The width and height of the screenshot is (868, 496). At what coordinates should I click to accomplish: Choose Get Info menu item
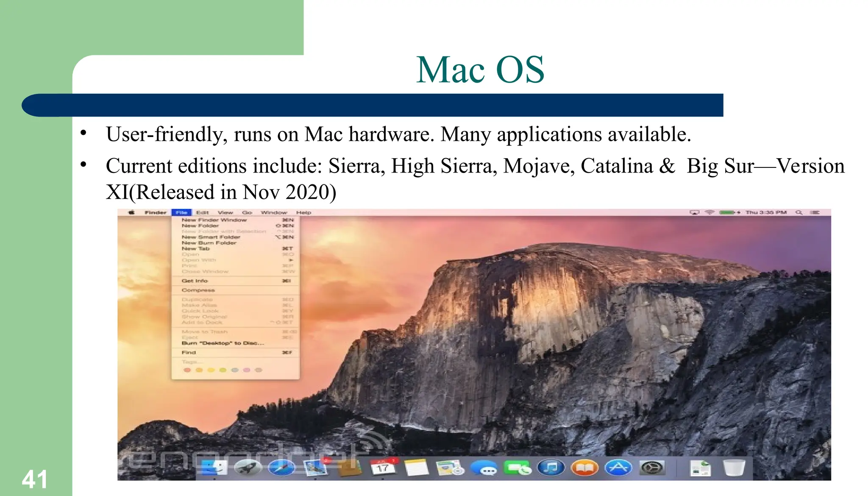pyautogui.click(x=236, y=281)
